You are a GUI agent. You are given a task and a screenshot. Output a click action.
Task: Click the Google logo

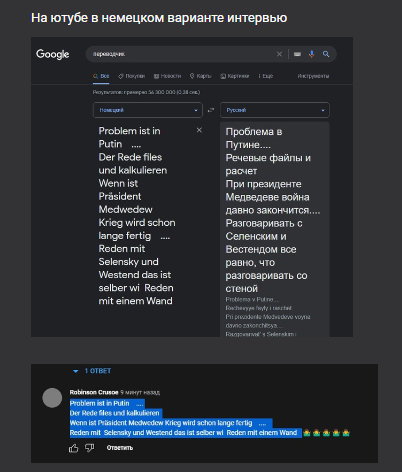click(x=53, y=54)
